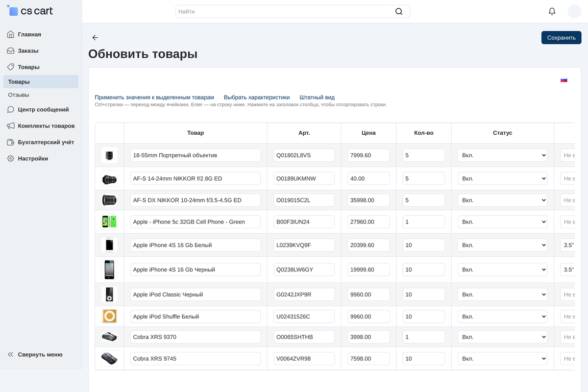This screenshot has height=392, width=588.
Task: Select the Товары submenu item
Action: [x=40, y=82]
